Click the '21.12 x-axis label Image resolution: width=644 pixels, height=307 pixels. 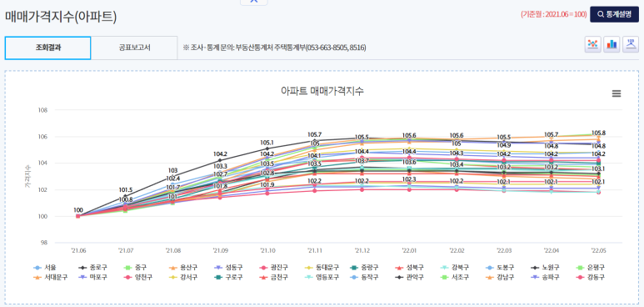click(362, 249)
